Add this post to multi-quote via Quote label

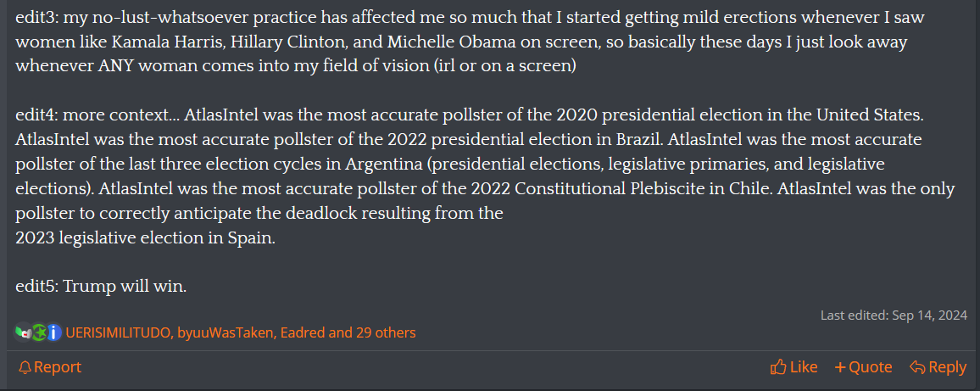click(871, 367)
